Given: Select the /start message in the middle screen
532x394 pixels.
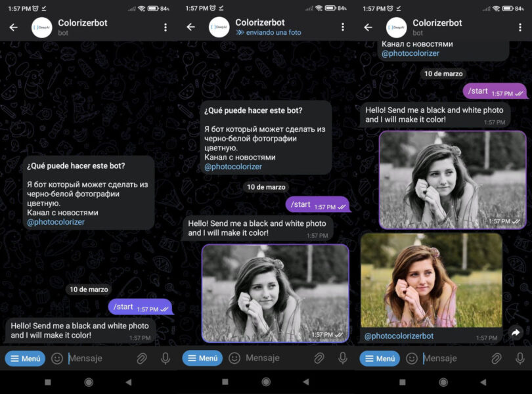Looking at the screenshot, I should click(318, 205).
